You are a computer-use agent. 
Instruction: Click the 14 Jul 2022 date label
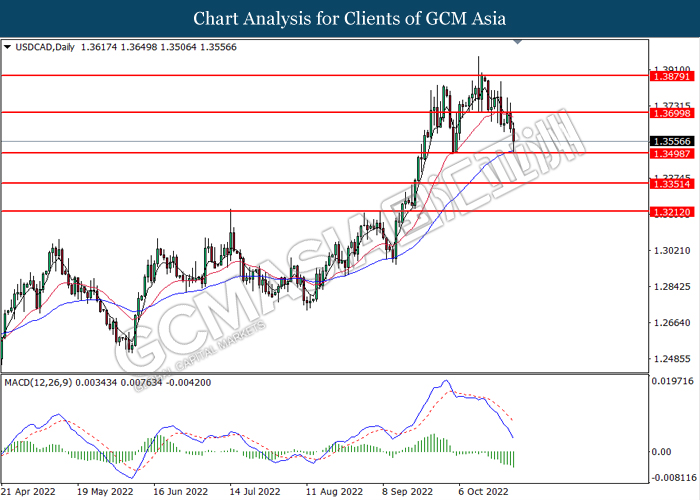[x=255, y=492]
